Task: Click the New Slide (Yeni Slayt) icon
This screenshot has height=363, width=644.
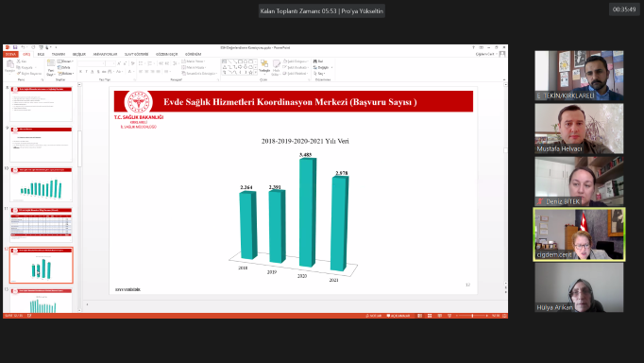Action: 51,67
